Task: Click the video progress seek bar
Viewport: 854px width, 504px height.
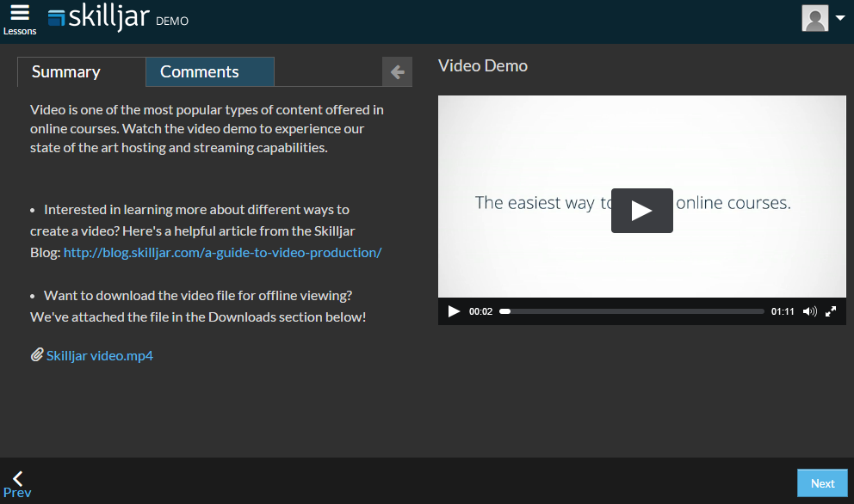Action: 631,311
